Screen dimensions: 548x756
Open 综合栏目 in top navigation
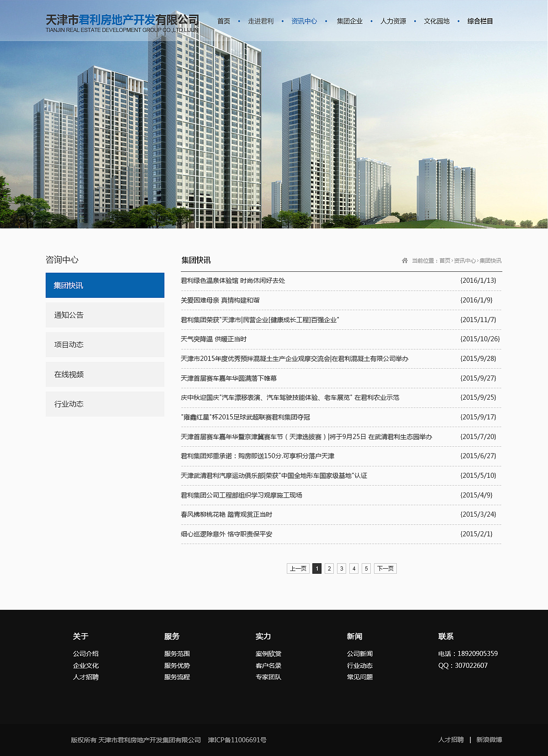tap(480, 21)
